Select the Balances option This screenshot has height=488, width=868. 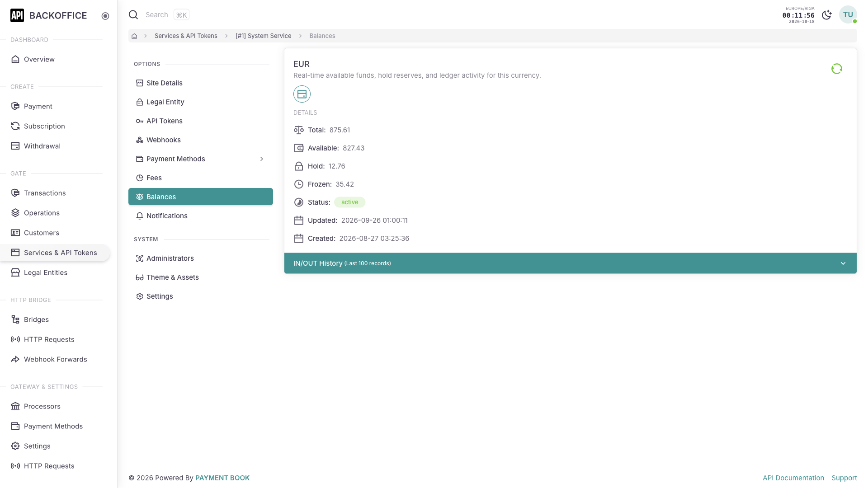coord(201,197)
